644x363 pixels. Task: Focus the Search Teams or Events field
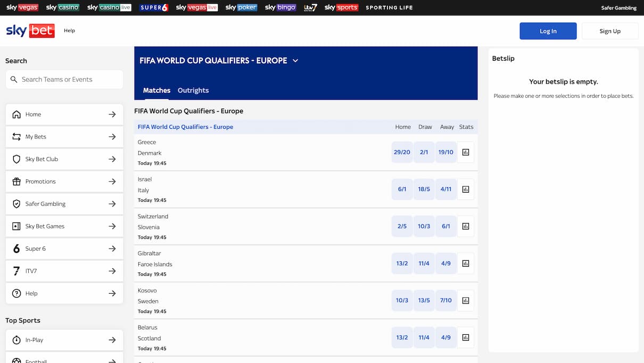tap(64, 79)
